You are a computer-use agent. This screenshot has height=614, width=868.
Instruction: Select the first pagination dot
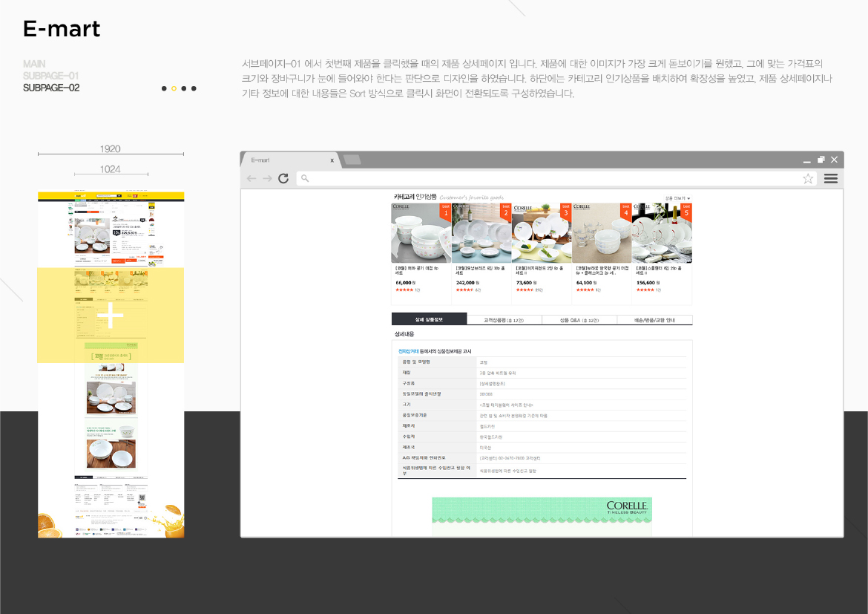[164, 88]
